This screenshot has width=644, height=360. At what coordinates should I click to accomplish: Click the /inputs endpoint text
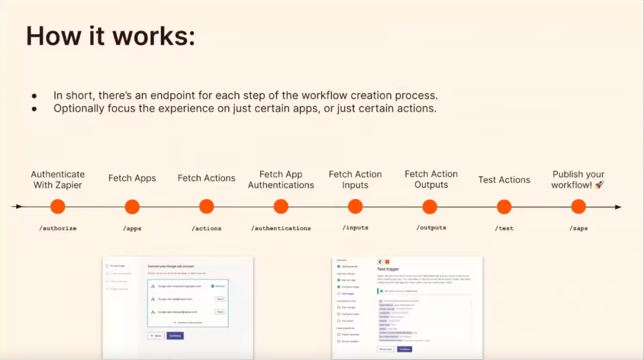[x=355, y=227]
